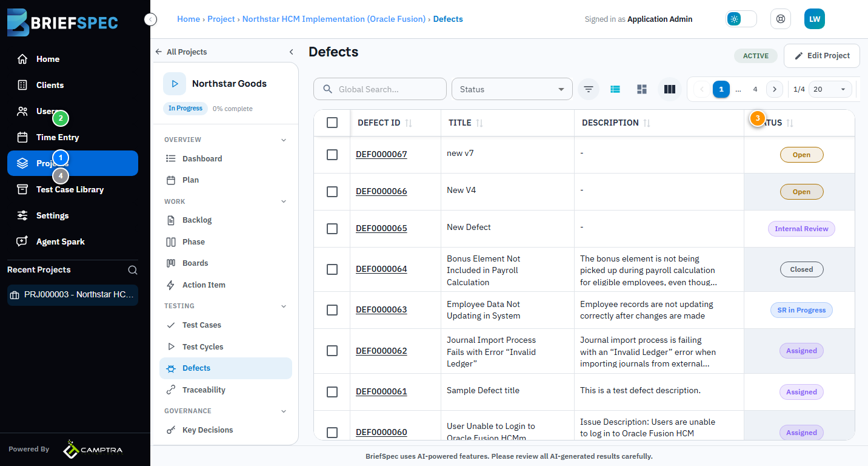868x466 pixels.
Task: Click the Internal Review status badge
Action: pyautogui.click(x=801, y=229)
